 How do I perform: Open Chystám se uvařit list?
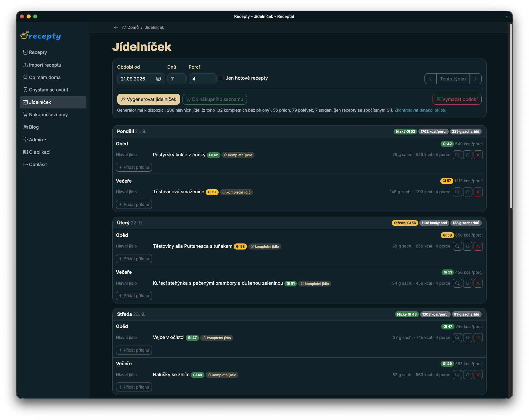coord(53,90)
